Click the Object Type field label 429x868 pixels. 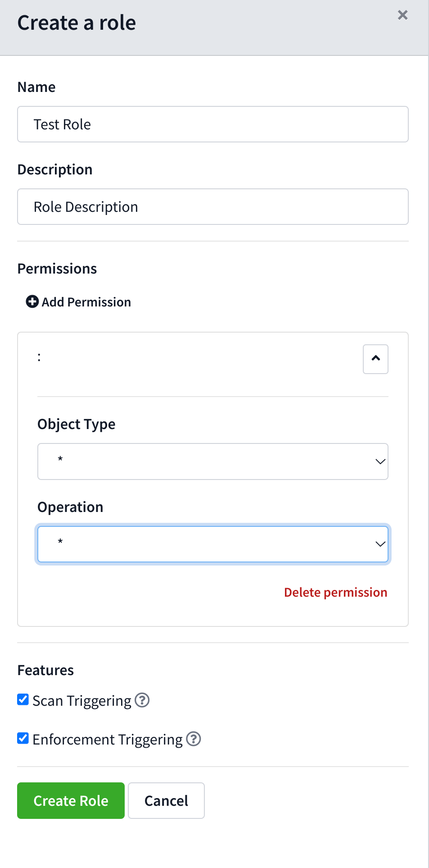[x=77, y=424]
